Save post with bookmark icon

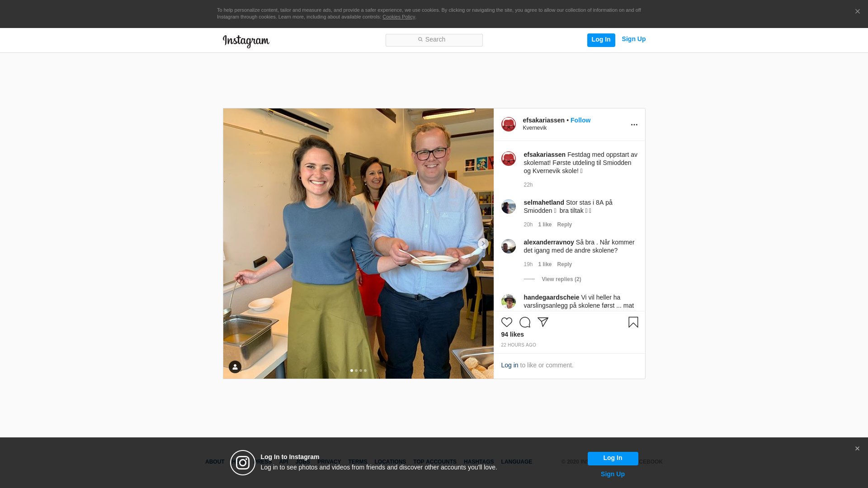coord(633,322)
